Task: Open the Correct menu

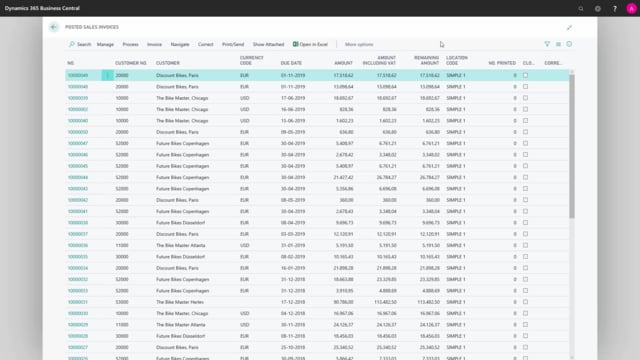Action: coord(206,44)
